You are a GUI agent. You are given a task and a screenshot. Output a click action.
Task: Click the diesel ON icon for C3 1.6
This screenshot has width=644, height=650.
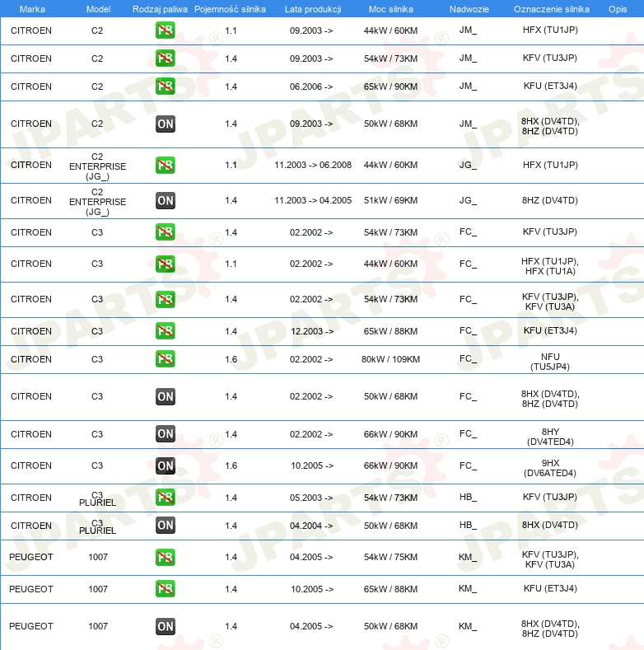point(166,465)
